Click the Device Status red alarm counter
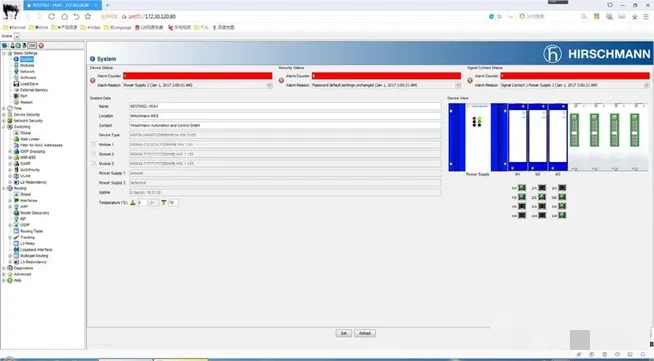 tap(198, 76)
